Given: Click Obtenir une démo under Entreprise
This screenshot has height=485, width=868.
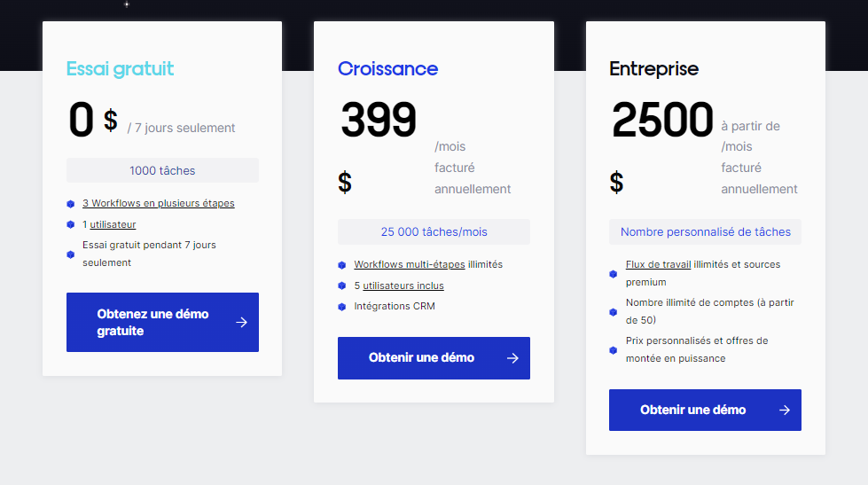Looking at the screenshot, I should click(705, 411).
